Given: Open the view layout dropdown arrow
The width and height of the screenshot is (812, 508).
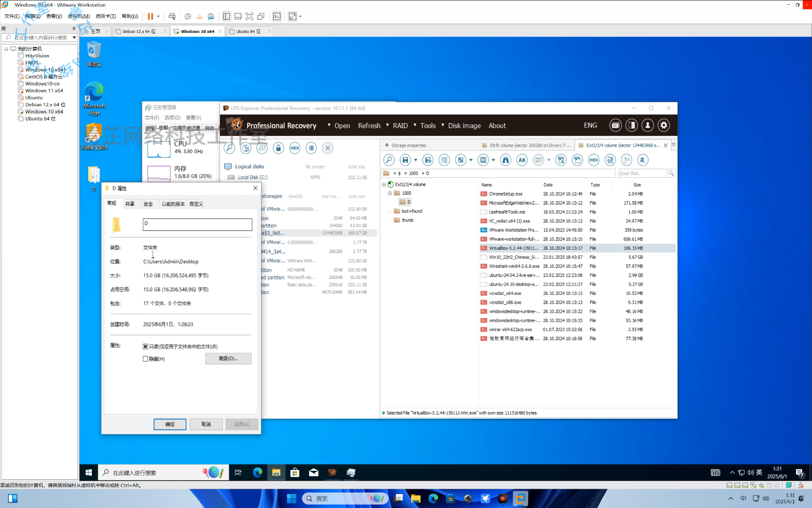Looking at the screenshot, I should point(470,160).
